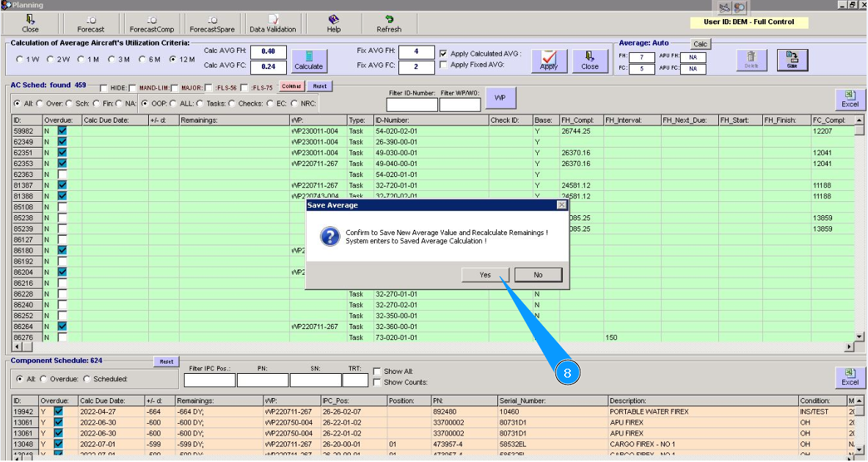Tick the MAND-LIM checkbox
Screen dimensions: 868x462
tap(132, 88)
